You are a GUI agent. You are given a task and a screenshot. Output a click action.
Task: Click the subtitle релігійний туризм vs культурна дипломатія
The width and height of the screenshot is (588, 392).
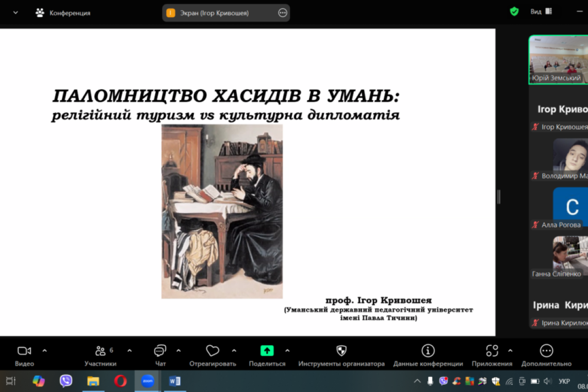coord(225,115)
